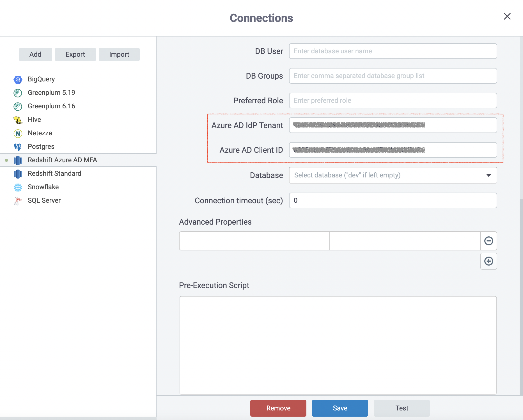Image resolution: width=523 pixels, height=420 pixels.
Task: Click the Postgres elephant icon
Action: [18, 147]
